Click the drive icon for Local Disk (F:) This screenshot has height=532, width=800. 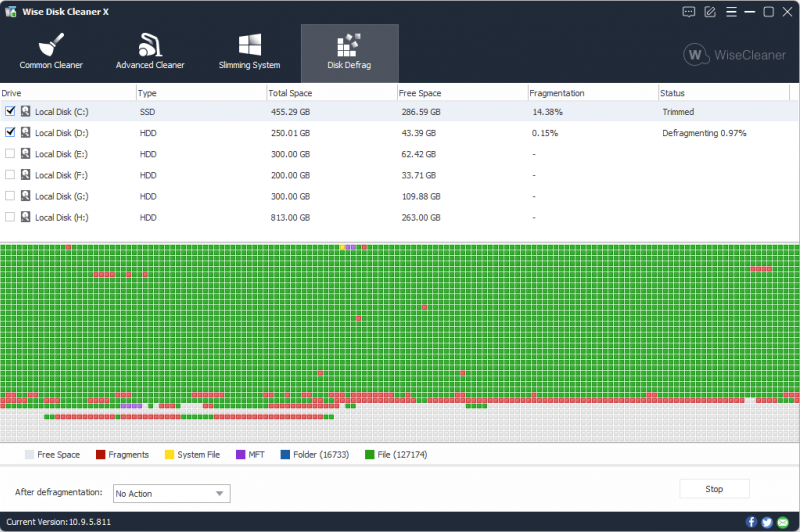click(26, 175)
